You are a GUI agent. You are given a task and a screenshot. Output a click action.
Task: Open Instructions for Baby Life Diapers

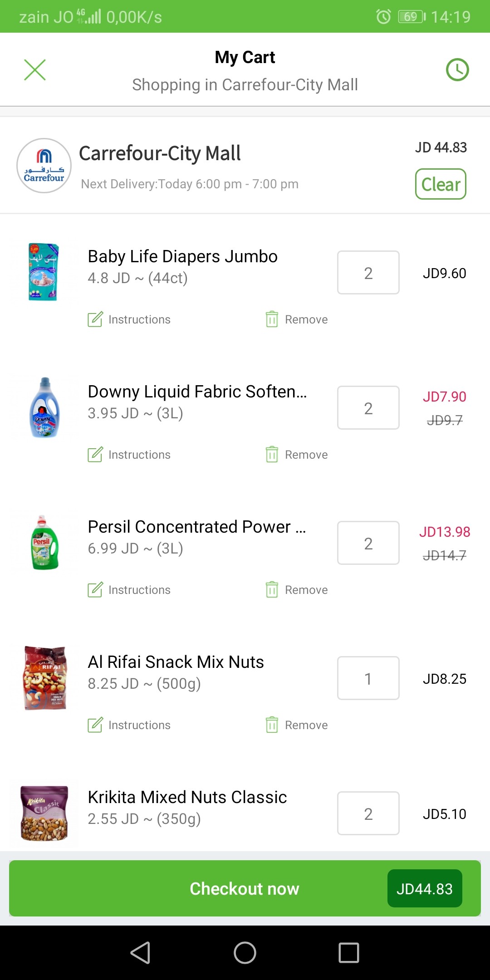pyautogui.click(x=129, y=319)
